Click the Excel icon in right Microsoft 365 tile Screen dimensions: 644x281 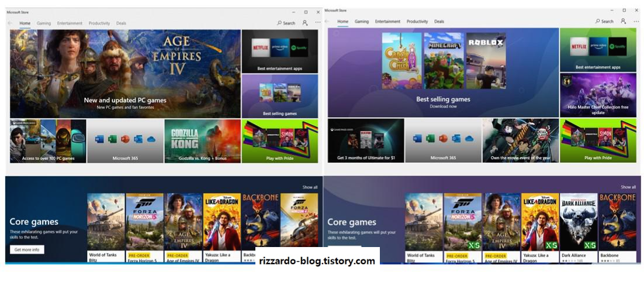click(x=430, y=139)
